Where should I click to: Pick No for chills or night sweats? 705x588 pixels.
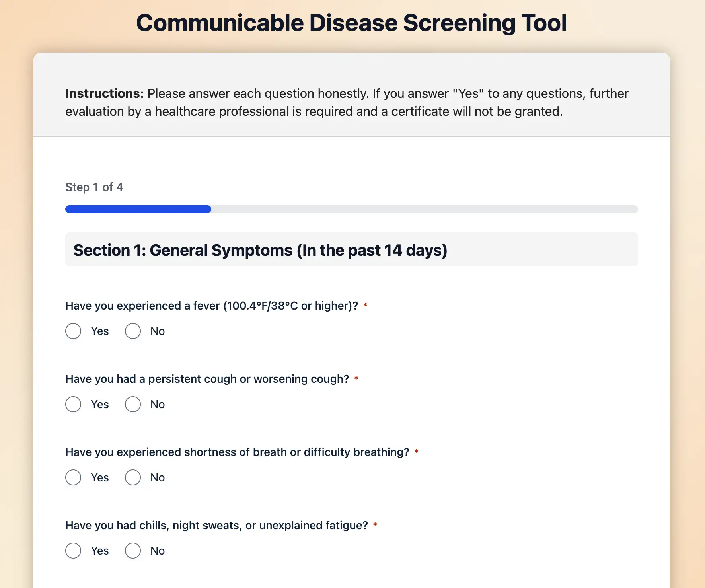coord(133,551)
